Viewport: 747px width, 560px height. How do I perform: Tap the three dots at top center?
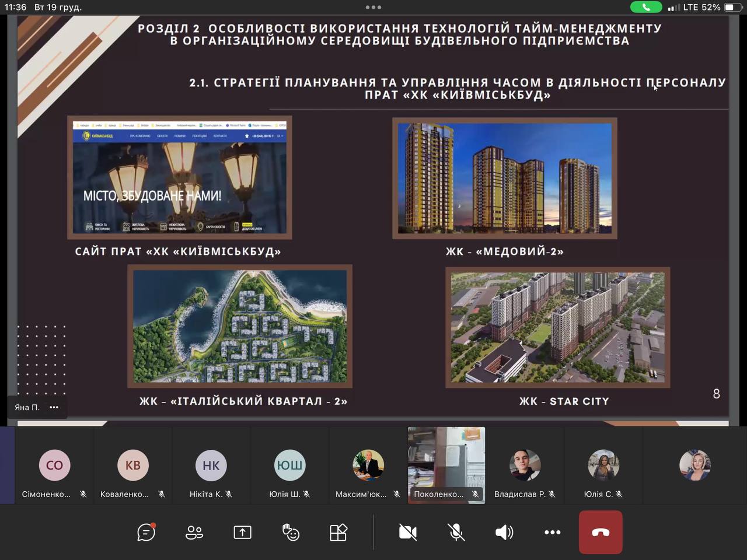pyautogui.click(x=373, y=8)
